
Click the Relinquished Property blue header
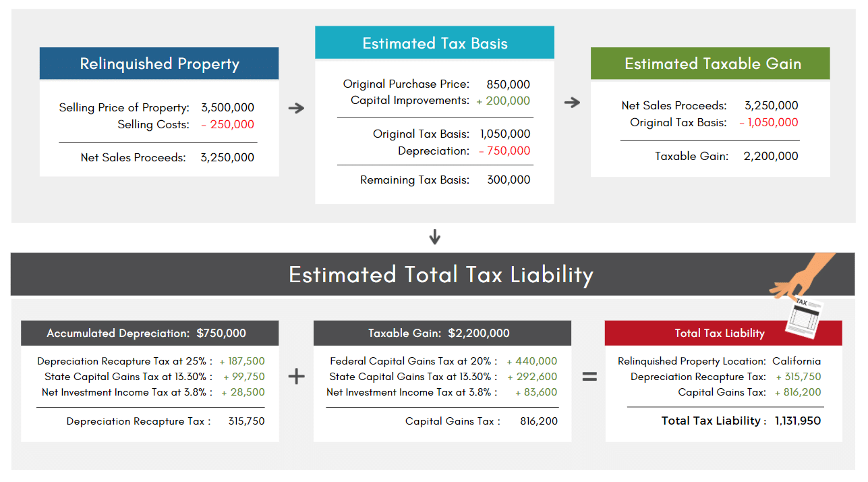pos(159,63)
